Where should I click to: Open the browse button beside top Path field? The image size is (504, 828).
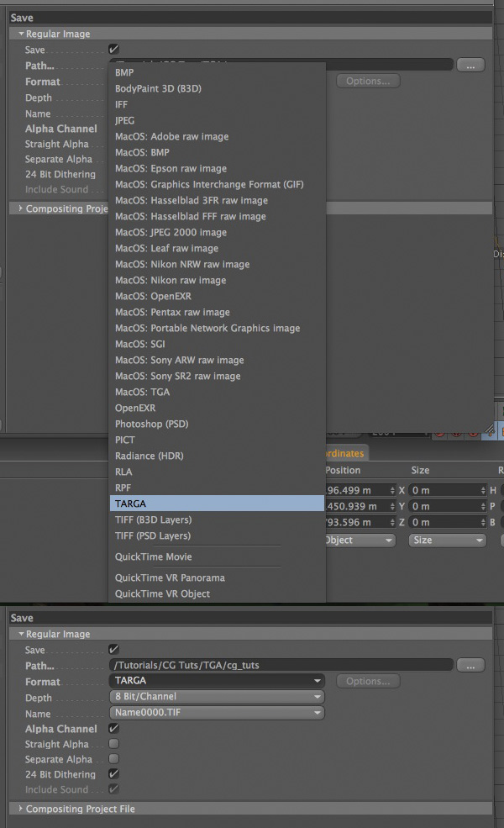470,65
